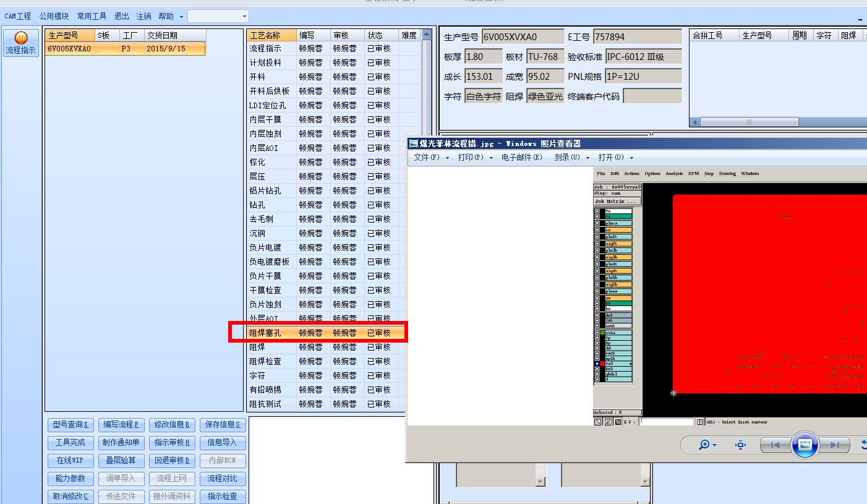Click 注销 menu item

(x=143, y=16)
